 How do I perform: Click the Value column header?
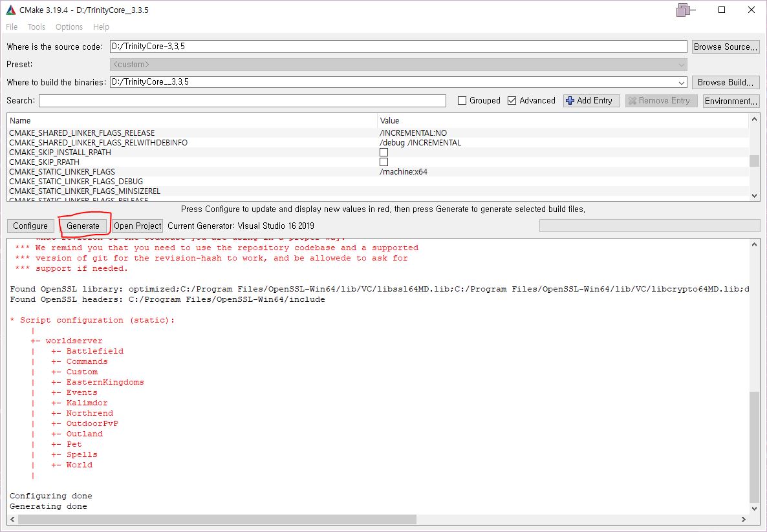tap(563, 121)
